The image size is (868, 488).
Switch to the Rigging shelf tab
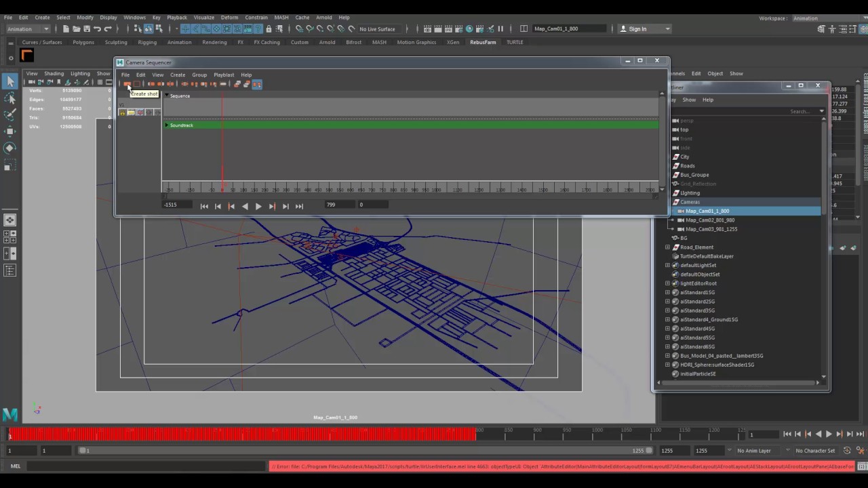147,42
